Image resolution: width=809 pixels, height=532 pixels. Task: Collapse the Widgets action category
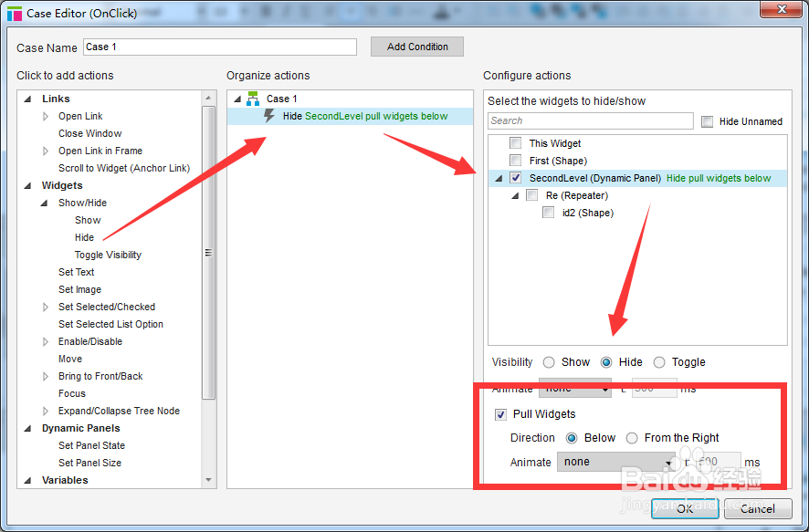[x=28, y=185]
